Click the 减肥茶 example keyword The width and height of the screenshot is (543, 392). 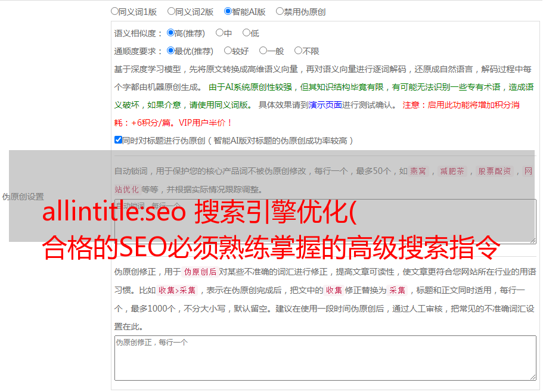tap(452, 171)
